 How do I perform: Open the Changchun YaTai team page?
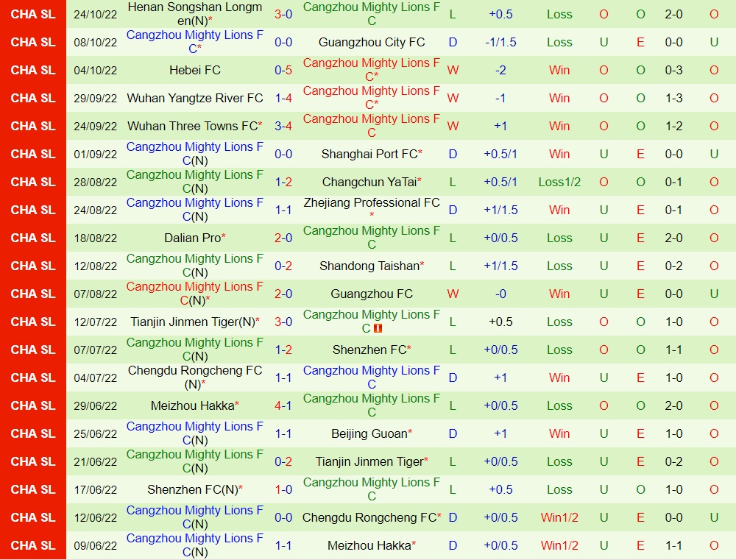tap(370, 182)
